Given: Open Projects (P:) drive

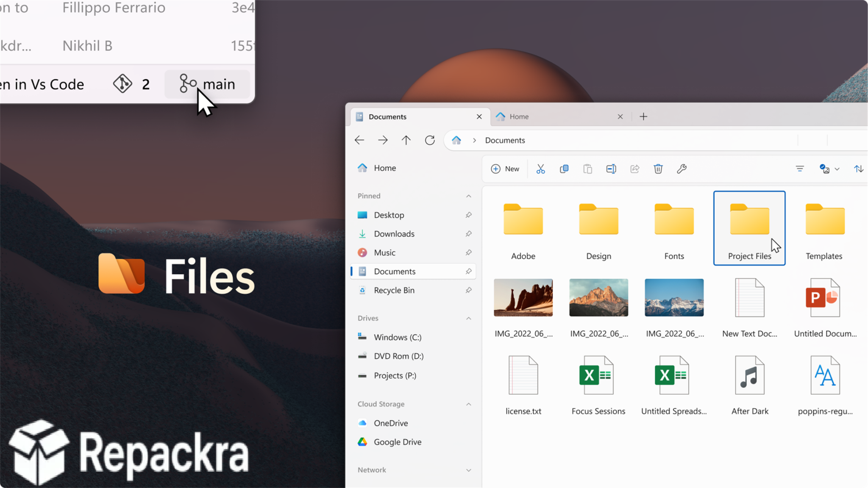Looking at the screenshot, I should [414, 375].
